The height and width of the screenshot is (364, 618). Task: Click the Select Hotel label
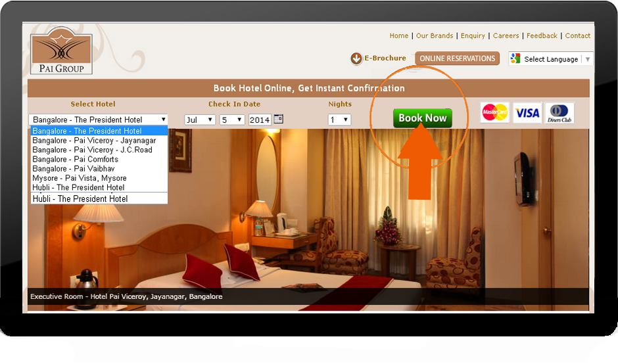tap(93, 104)
